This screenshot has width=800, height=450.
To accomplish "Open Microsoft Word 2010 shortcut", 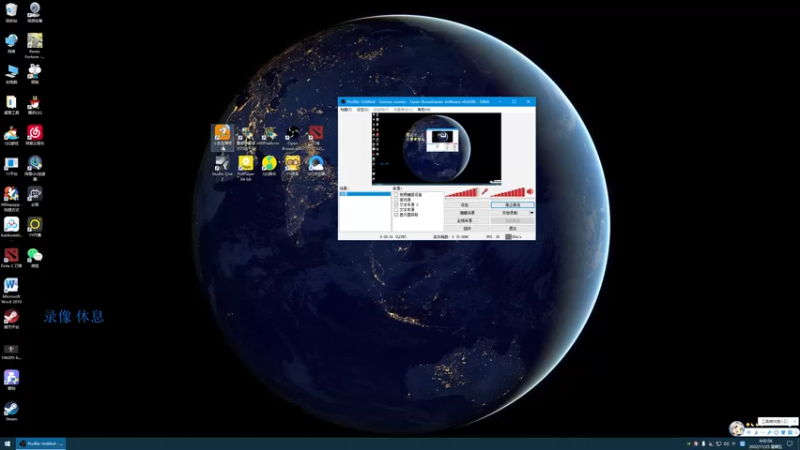I will [x=11, y=290].
